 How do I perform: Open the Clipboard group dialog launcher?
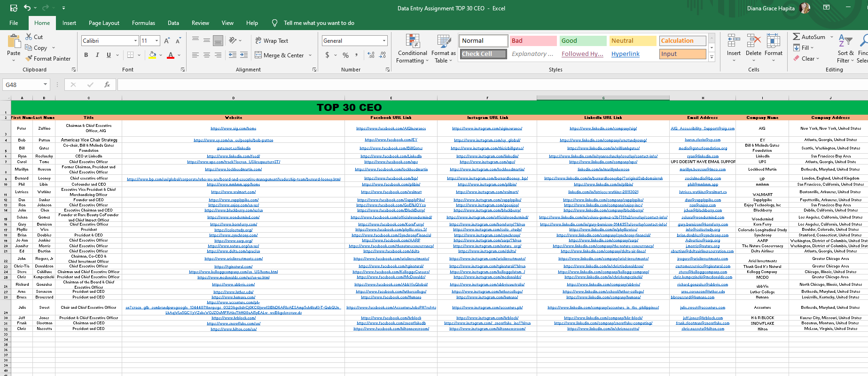(x=74, y=70)
